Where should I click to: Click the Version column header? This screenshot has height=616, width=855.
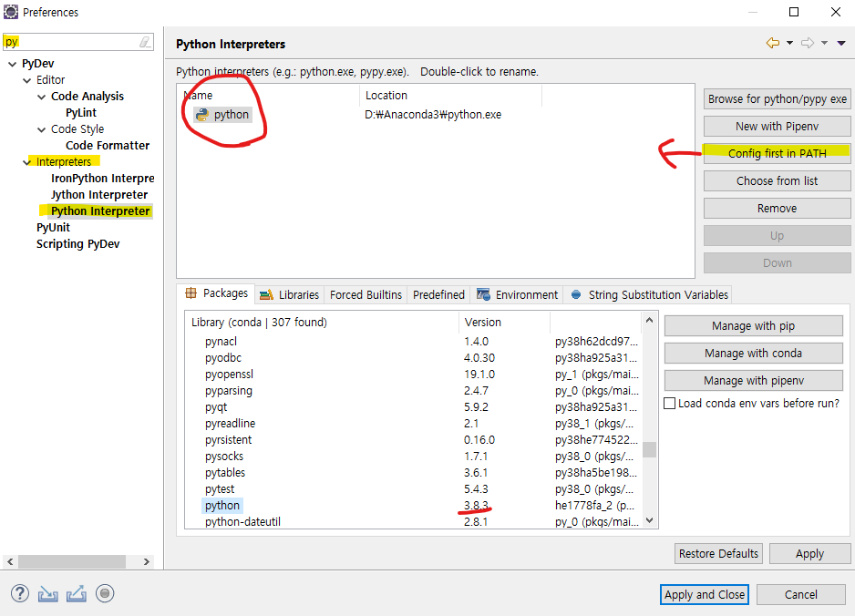pyautogui.click(x=504, y=323)
